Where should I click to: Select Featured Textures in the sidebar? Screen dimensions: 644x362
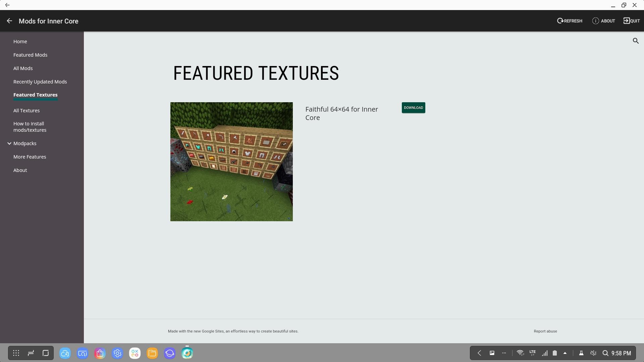point(35,95)
